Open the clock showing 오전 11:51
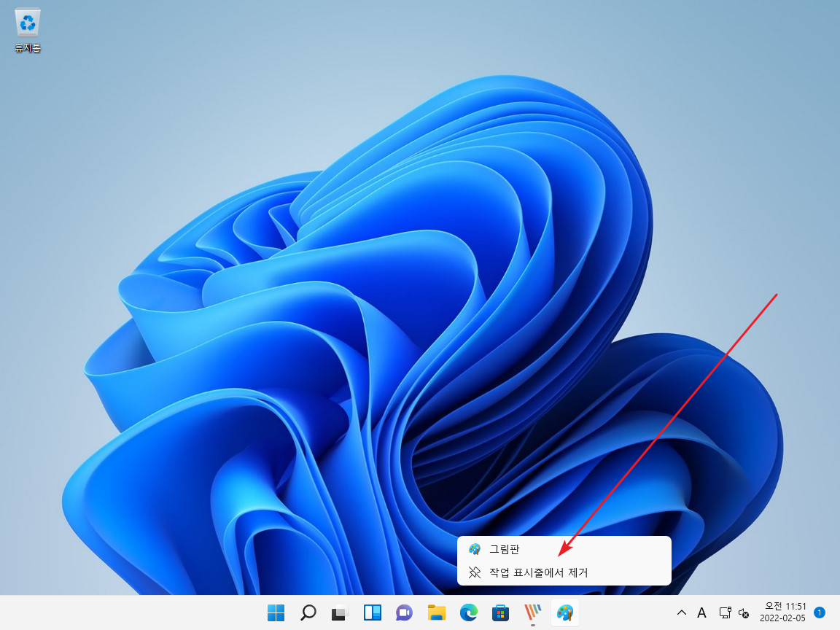This screenshot has width=840, height=630. click(782, 612)
